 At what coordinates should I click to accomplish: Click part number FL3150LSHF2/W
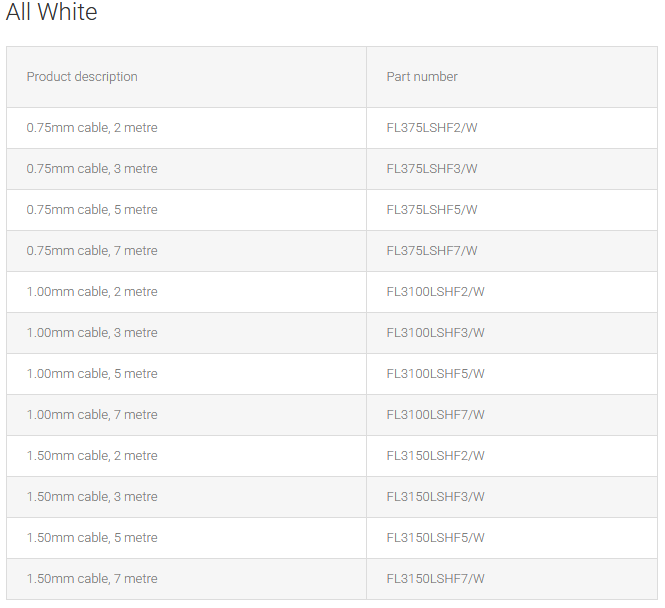[x=435, y=456]
